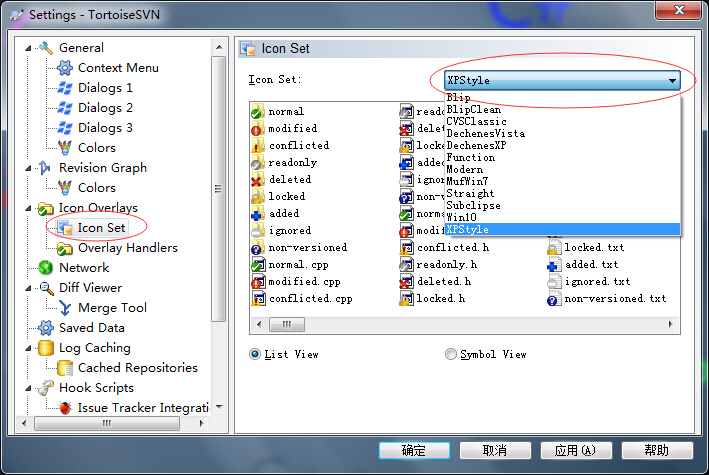Click the Revision Graph icon
The width and height of the screenshot is (709, 475).
coord(45,167)
